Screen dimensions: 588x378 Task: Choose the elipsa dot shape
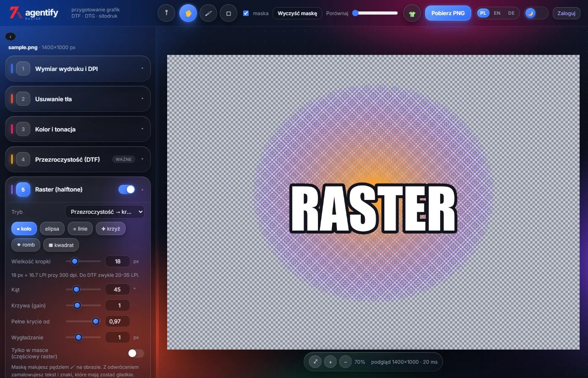pos(52,228)
